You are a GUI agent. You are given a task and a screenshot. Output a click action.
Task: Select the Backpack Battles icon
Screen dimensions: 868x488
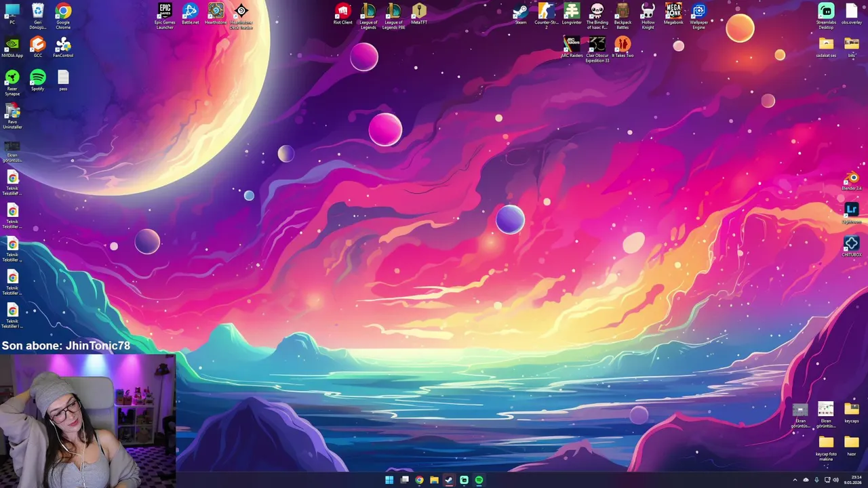623,16
